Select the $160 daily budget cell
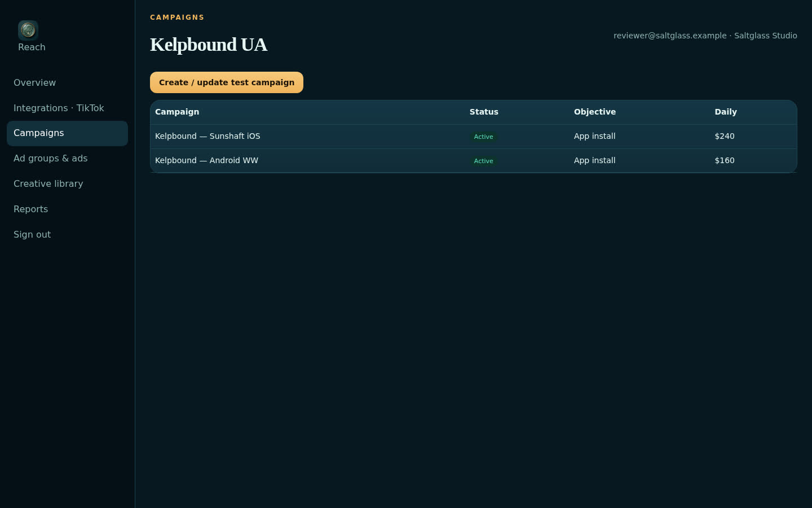Image resolution: width=812 pixels, height=508 pixels. tap(725, 160)
